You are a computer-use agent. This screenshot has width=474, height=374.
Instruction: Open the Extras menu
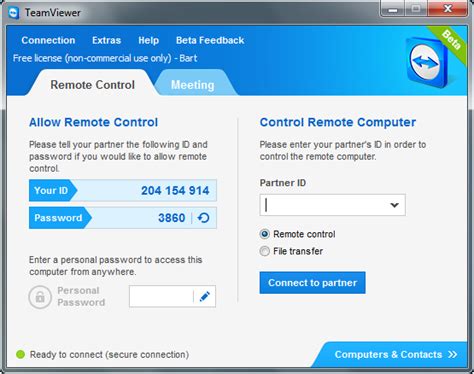(x=106, y=40)
